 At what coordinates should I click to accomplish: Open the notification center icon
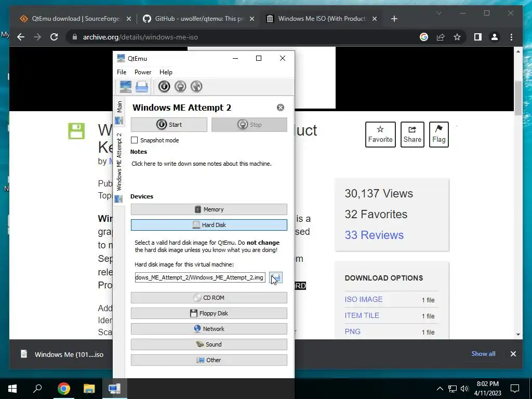coord(515,389)
